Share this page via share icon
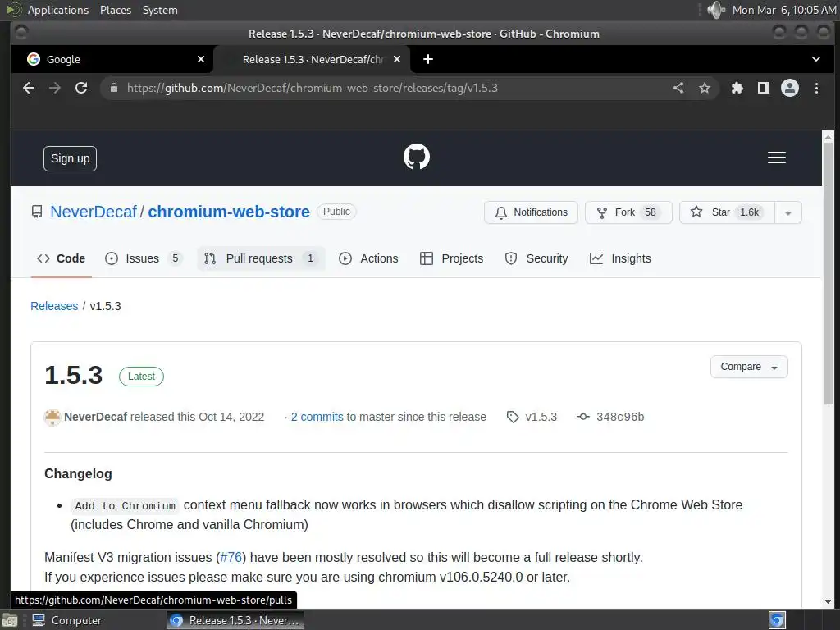 (678, 88)
